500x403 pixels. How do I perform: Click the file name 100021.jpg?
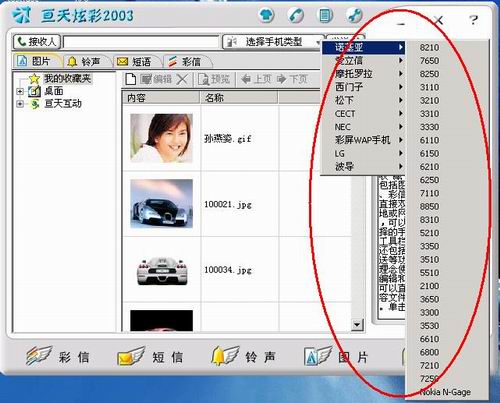227,204
